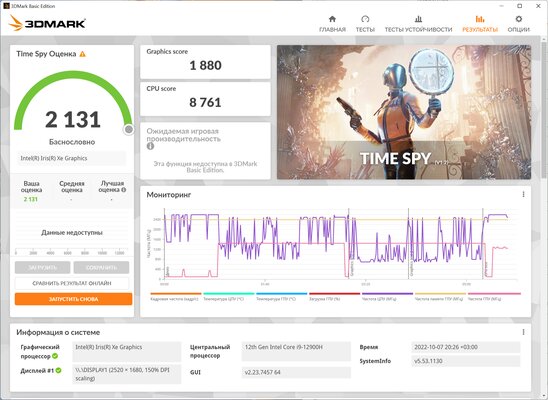The height and width of the screenshot is (400, 548).
Task: Click the 3DMark logo
Action: coord(47,23)
